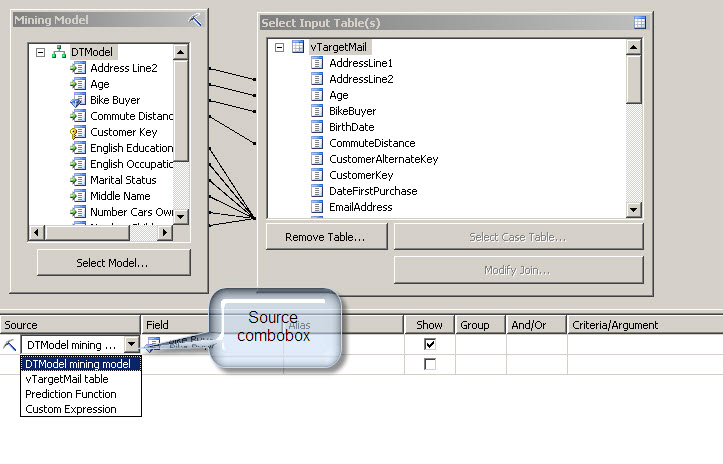Screen dimensions: 723x464
Task: Click the English Education column icon
Action: click(78, 148)
